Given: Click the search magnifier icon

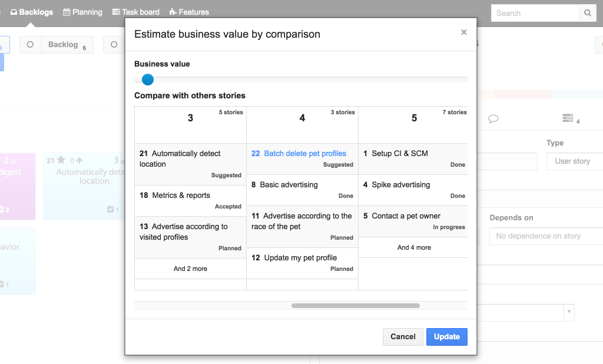Looking at the screenshot, I should (587, 13).
